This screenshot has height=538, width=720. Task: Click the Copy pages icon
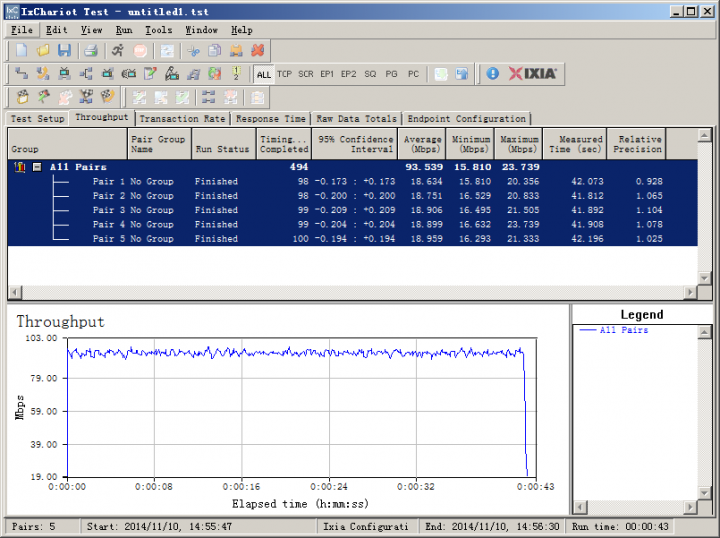pos(214,50)
